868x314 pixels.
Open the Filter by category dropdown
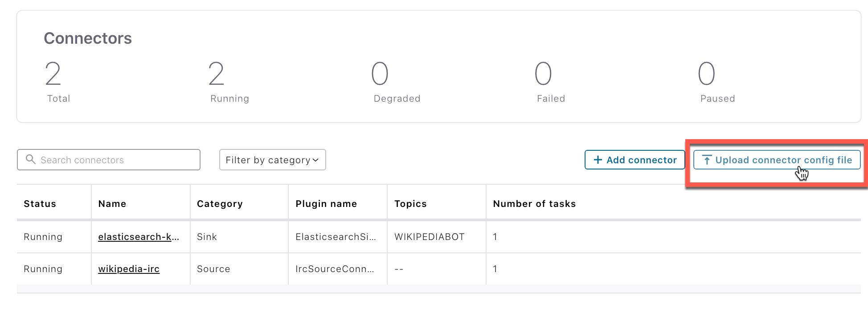tap(272, 160)
